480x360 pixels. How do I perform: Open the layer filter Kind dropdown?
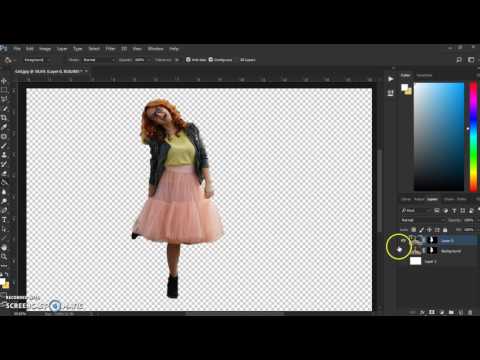415,211
